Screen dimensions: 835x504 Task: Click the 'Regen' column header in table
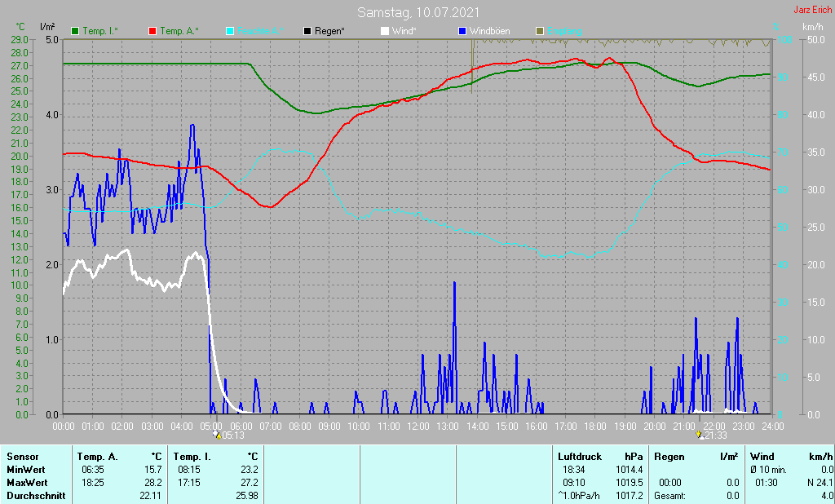point(669,458)
